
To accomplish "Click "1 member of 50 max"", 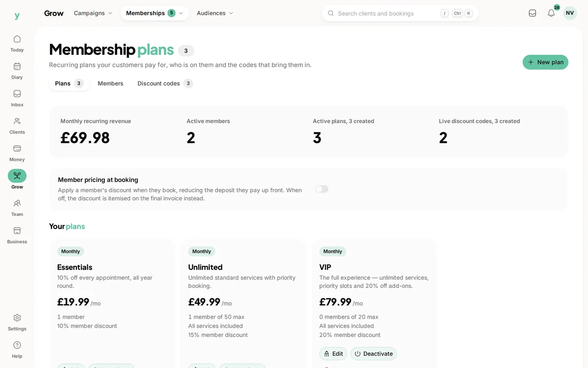I will [x=216, y=317].
